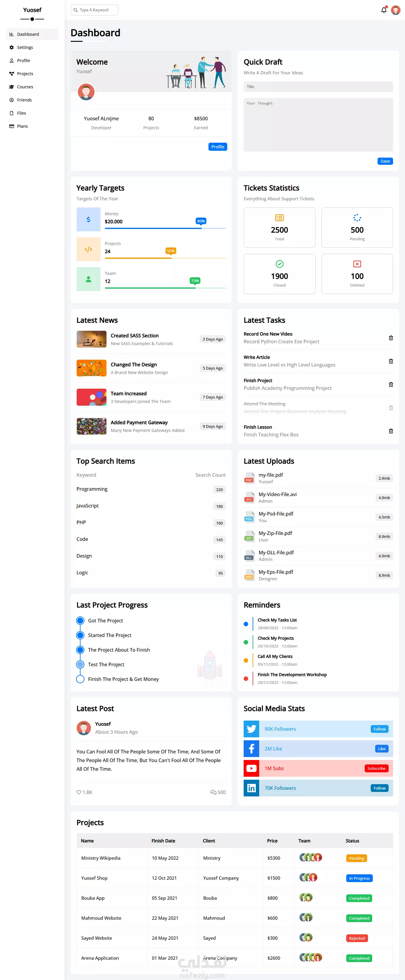
Task: Click the ZIP icon of My-Zip-File.pdf
Action: point(249,536)
